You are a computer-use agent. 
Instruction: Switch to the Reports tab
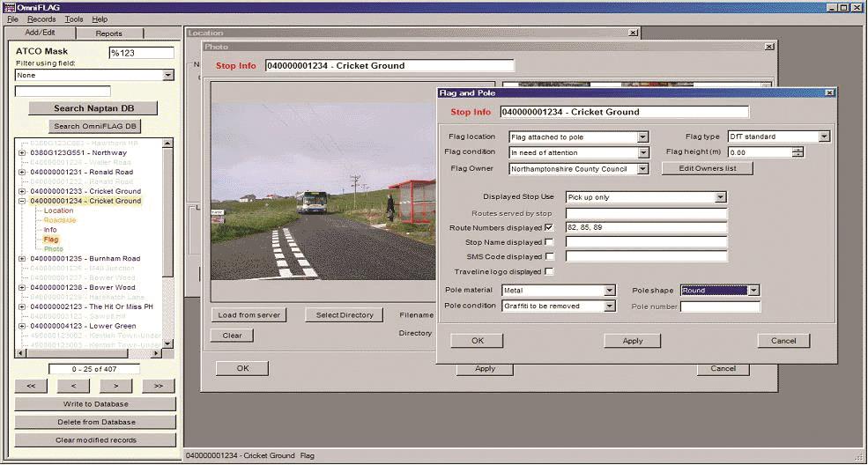tap(108, 33)
